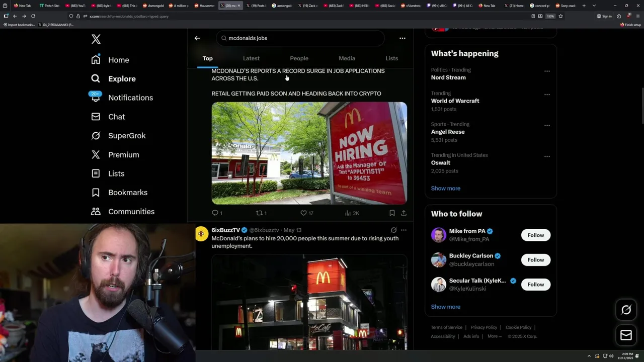Show more under What's happening
The image size is (644, 362).
point(445,189)
